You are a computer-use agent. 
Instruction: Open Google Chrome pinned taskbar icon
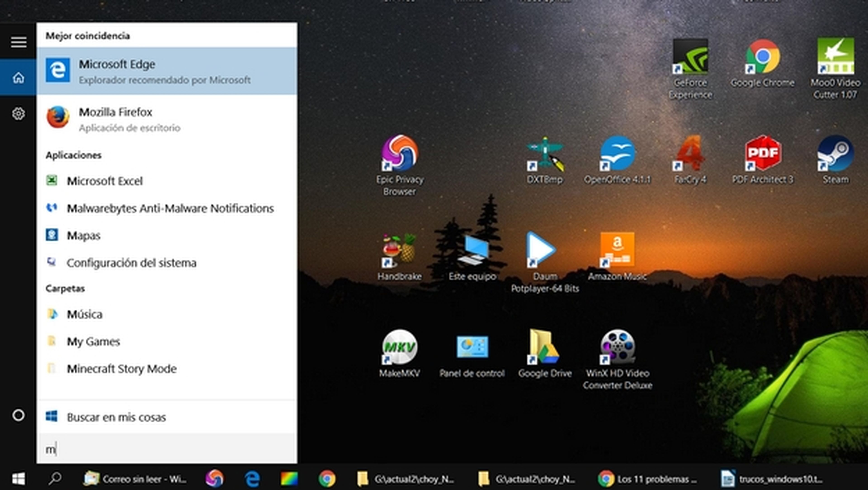pyautogui.click(x=327, y=478)
